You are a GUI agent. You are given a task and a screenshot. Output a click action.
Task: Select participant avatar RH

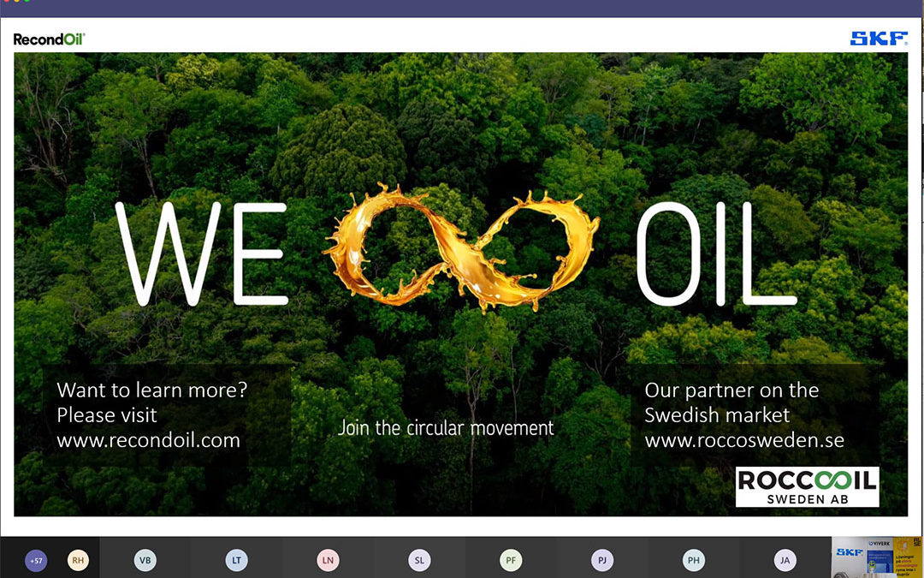[x=78, y=560]
